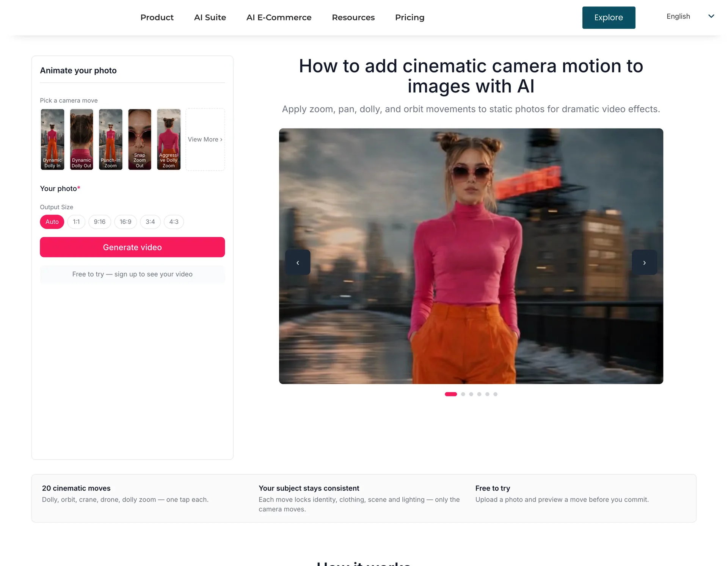Select 4:3 output size

(x=174, y=222)
